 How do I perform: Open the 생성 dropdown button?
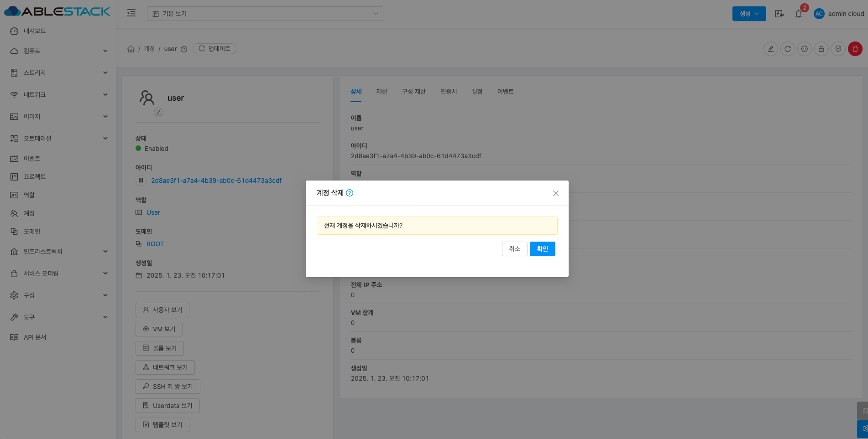click(x=749, y=14)
